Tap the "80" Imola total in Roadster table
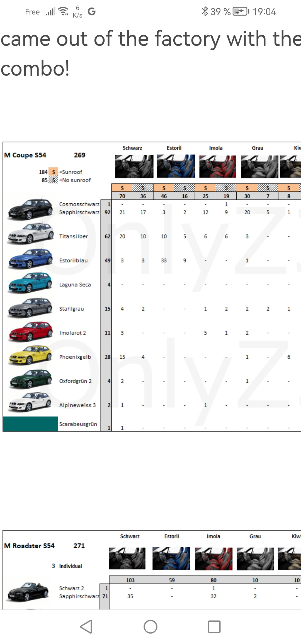Screen dimensions: 301x644 click(213, 580)
